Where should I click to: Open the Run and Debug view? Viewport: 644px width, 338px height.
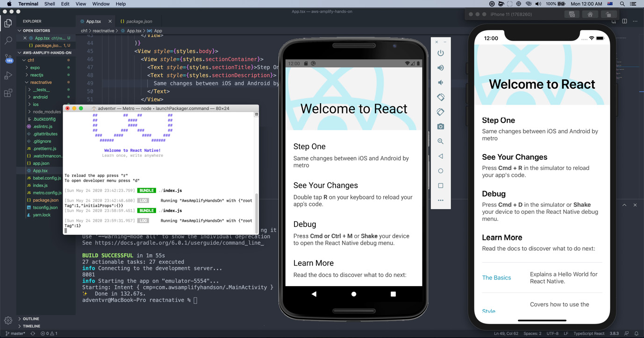(x=8, y=76)
